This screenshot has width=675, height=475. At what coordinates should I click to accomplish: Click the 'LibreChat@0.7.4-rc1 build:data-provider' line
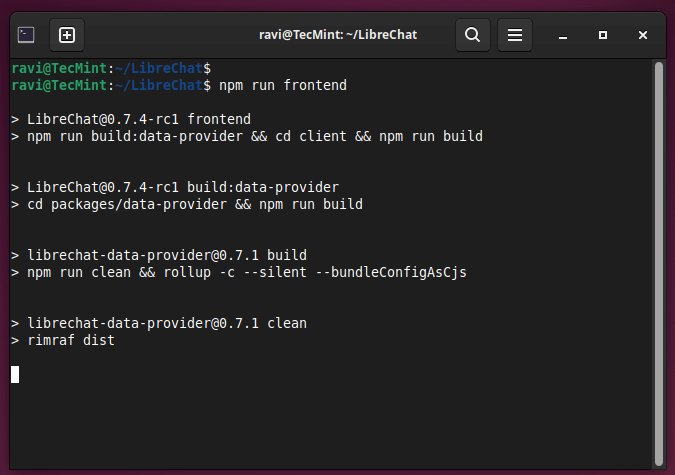pyautogui.click(x=175, y=187)
